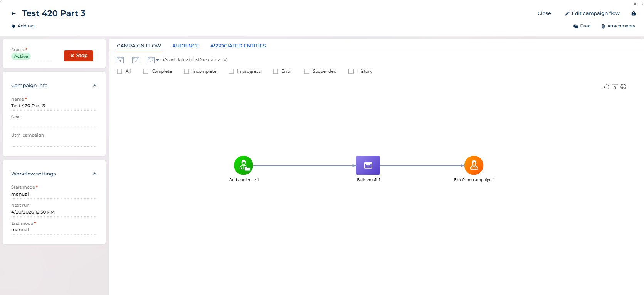Check the In progress filter
The height and width of the screenshot is (295, 644).
231,71
